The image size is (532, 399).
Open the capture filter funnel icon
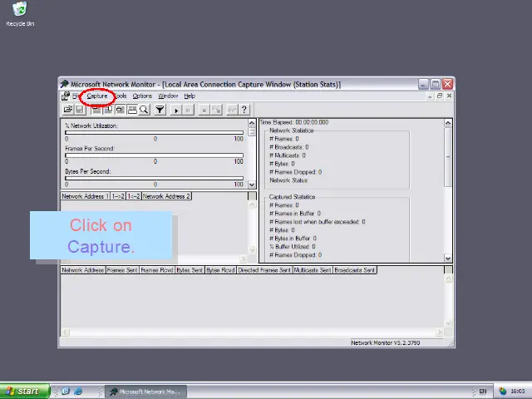pos(160,110)
